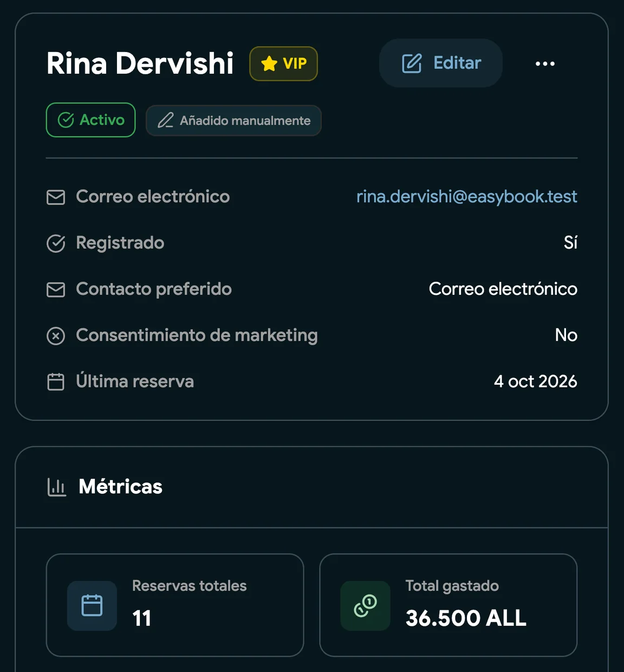Click the Registrado label
Viewport: 624px width, 672px height.
(x=120, y=243)
